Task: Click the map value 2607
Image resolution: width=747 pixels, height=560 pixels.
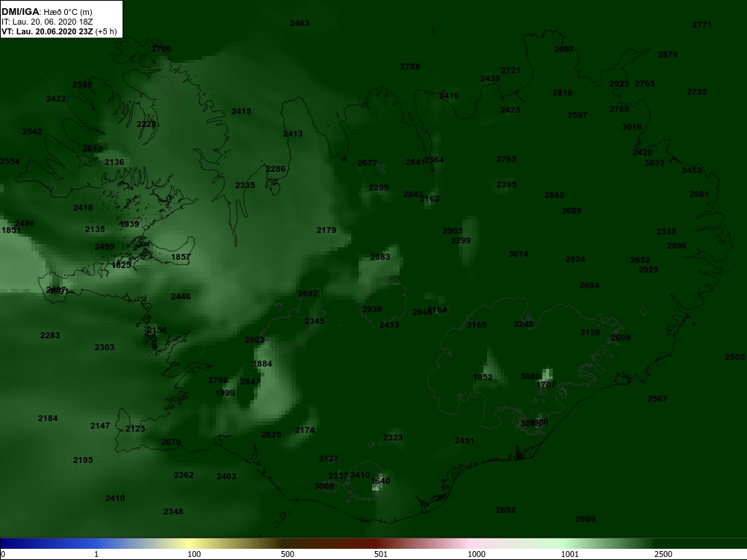Action: pyautogui.click(x=564, y=49)
